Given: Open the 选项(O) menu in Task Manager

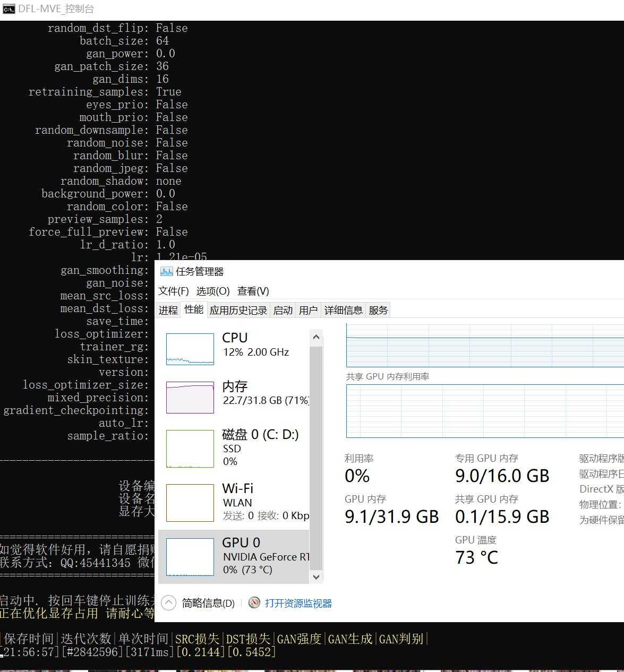Looking at the screenshot, I should tap(213, 291).
